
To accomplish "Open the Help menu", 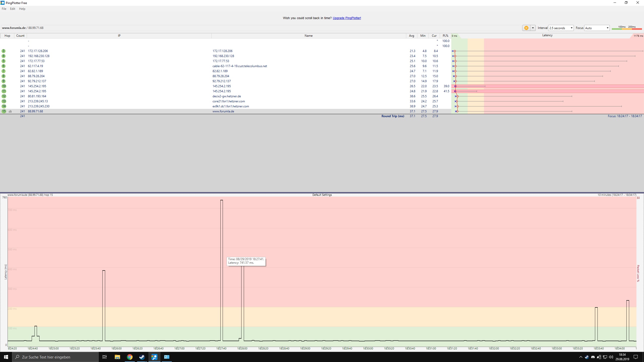I will [x=22, y=9].
